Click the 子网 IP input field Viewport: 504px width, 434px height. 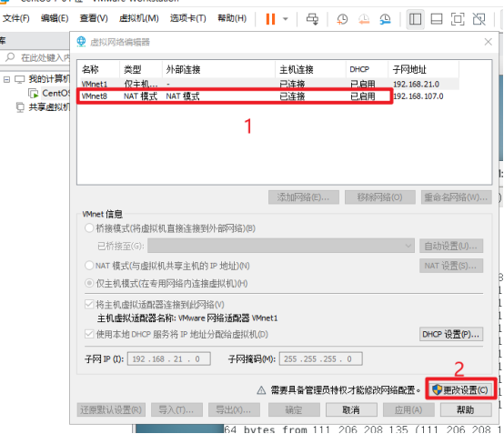pos(169,358)
